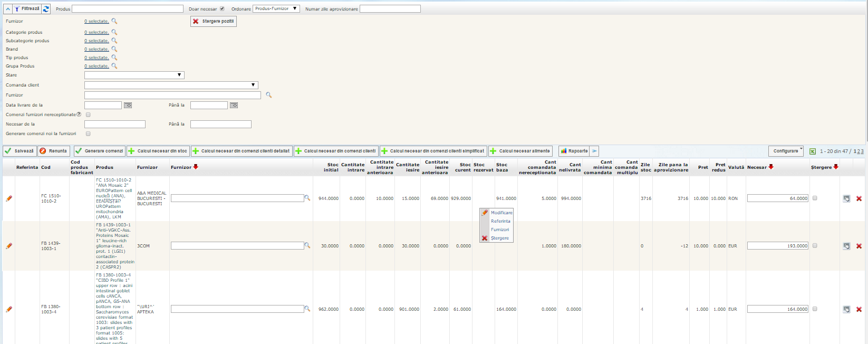Screen dimensions: 868x344
Task: Click the pencil edit icon in the FC 1510-1010-2 row
Action: click(9, 198)
